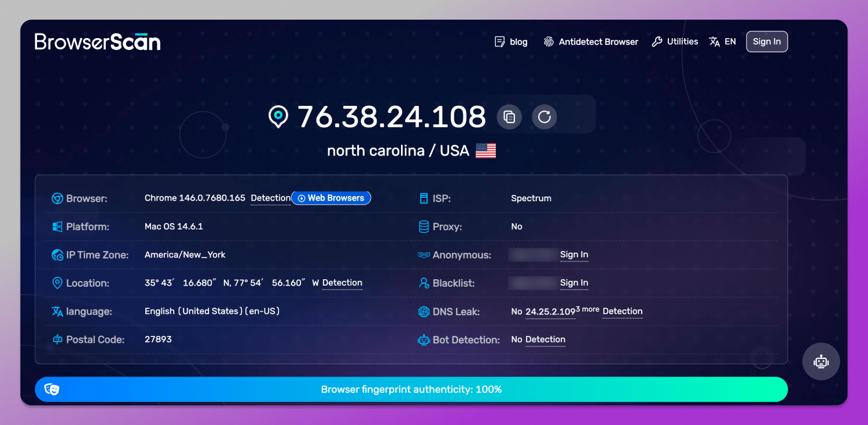The image size is (868, 425).
Task: Click the browser fingerprint authenticity bar
Action: pos(411,389)
